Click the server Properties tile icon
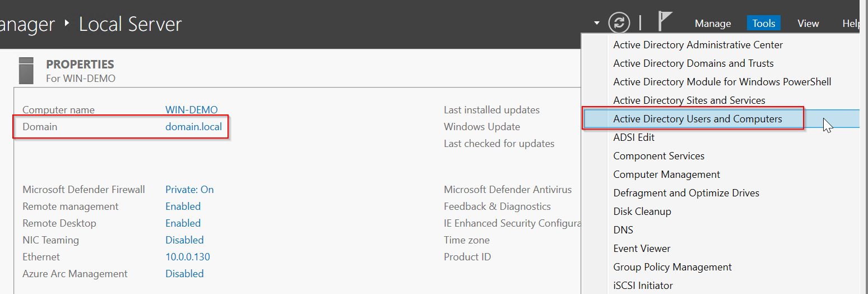This screenshot has width=868, height=294. click(x=26, y=70)
